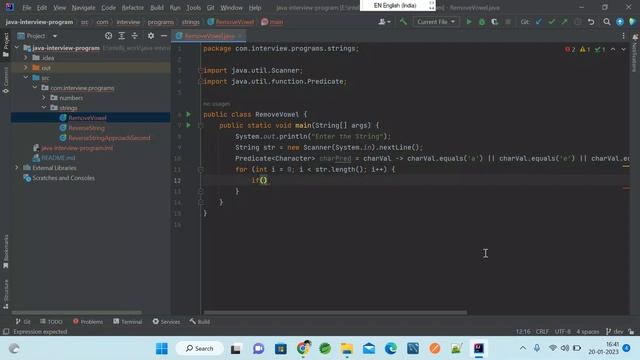
Task: Commit changes with Git checkmark icon
Action: pyautogui.click(x=552, y=22)
